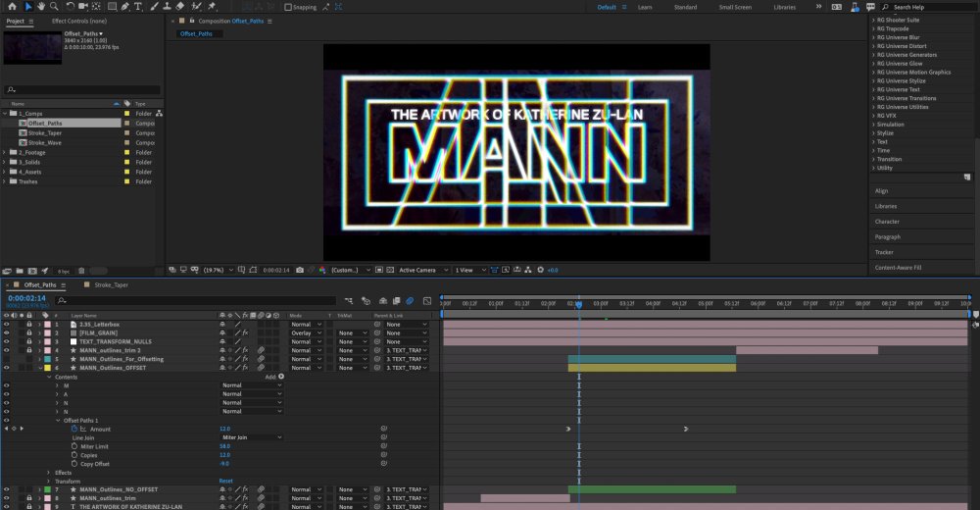Toggle the Snapping checkbox

(x=288, y=7)
